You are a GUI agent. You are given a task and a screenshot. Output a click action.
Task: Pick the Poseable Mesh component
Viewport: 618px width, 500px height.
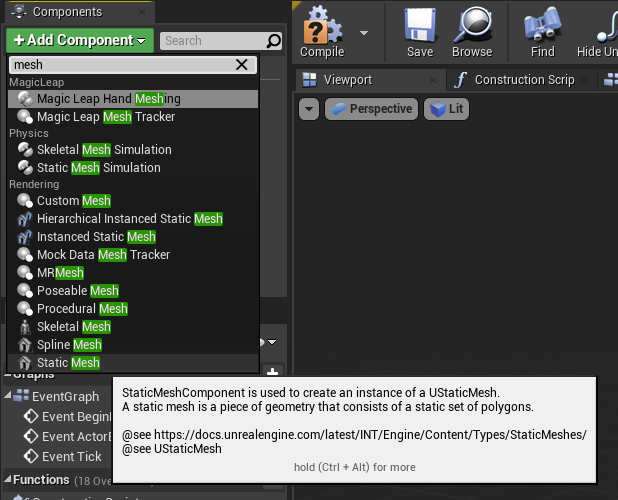(133, 291)
